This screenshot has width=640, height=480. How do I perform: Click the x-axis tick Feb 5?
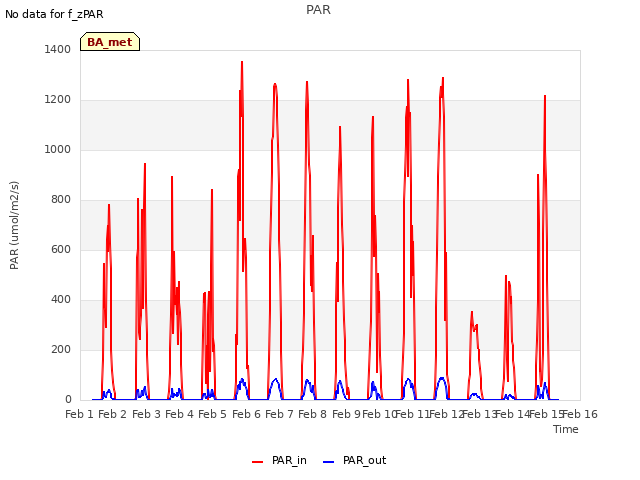pos(212,414)
